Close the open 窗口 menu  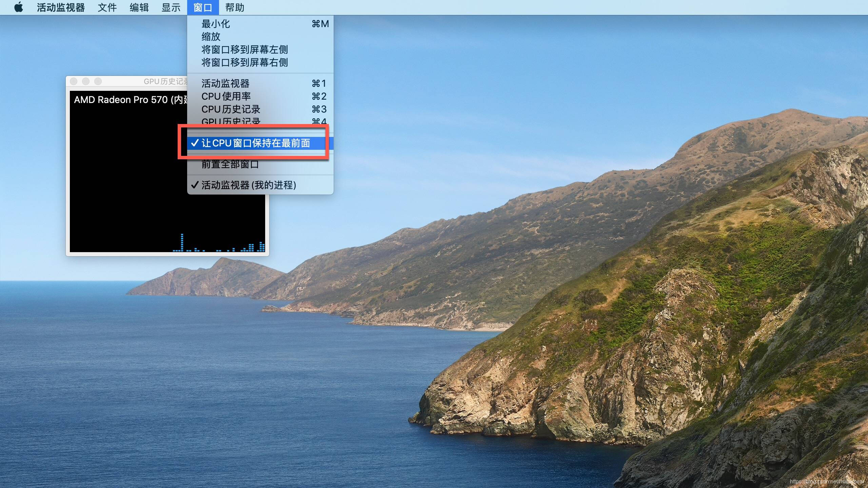203,7
